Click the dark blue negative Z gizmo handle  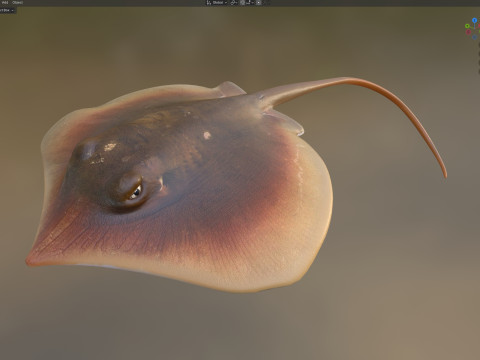coord(475,37)
